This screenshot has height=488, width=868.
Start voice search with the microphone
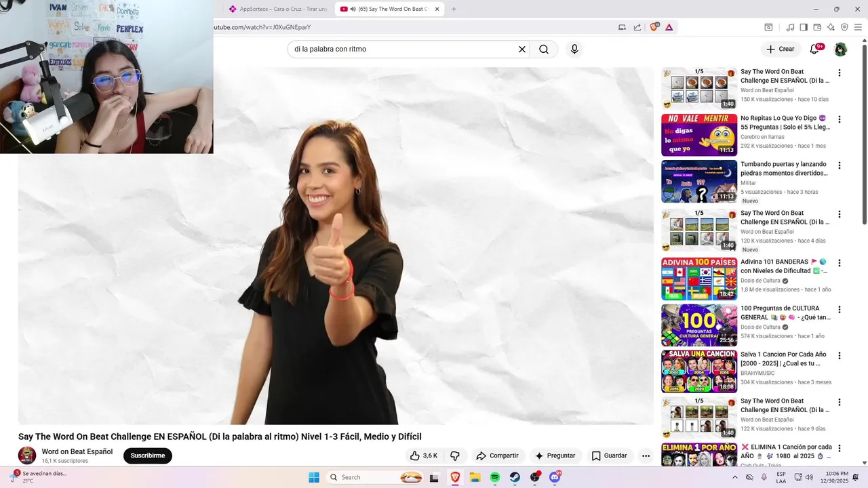click(x=574, y=49)
